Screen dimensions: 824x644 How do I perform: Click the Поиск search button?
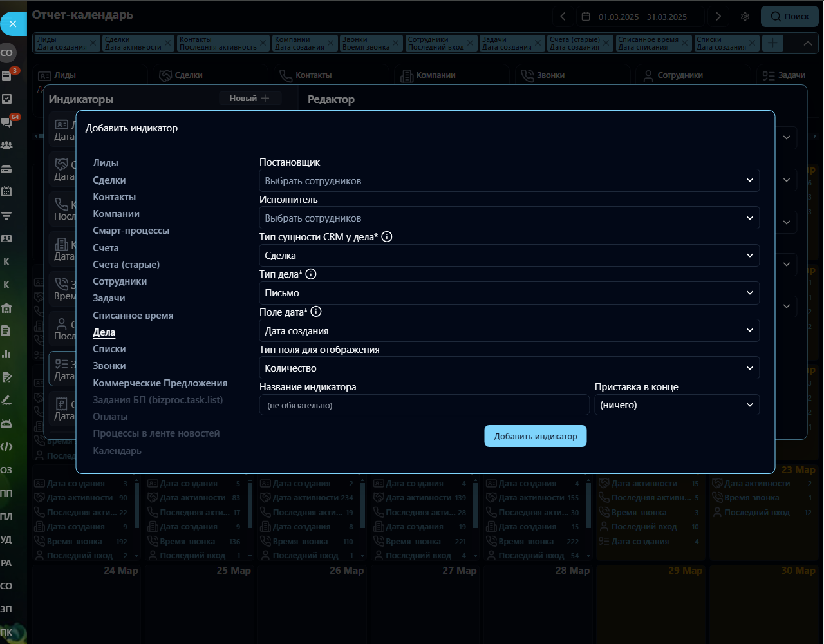pyautogui.click(x=789, y=17)
